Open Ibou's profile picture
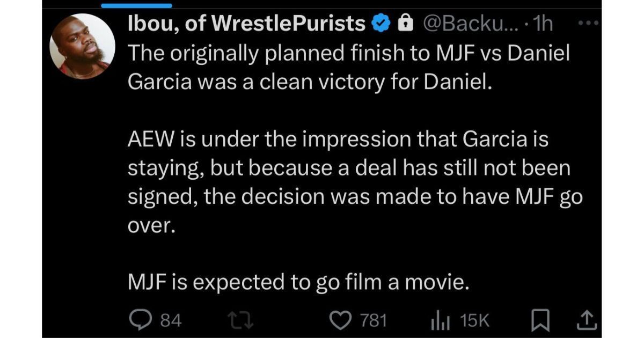 (x=82, y=48)
